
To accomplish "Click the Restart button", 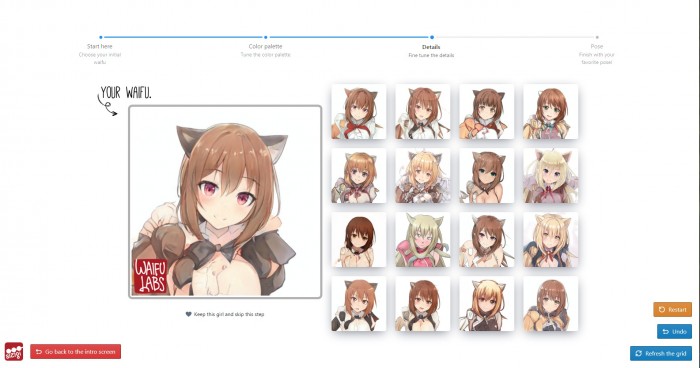I will (x=673, y=309).
